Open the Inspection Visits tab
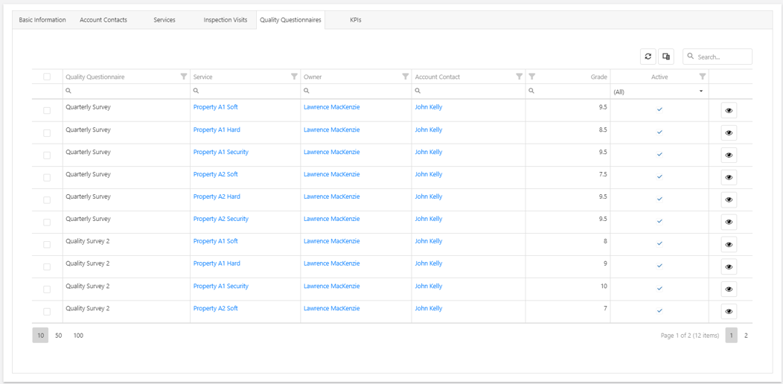This screenshot has height=384, width=783. 225,20
